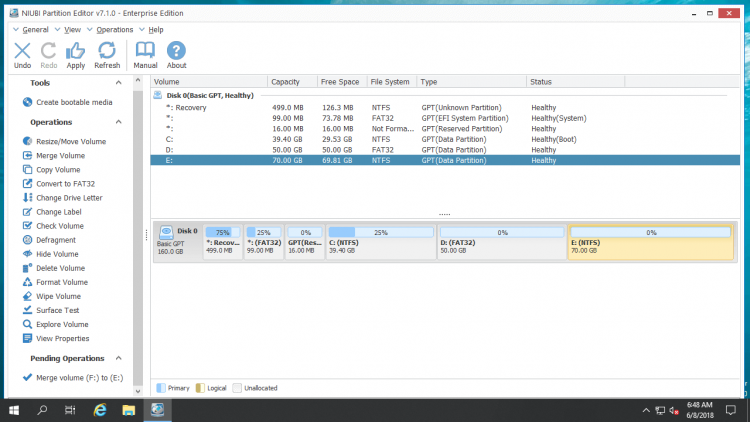The image size is (750, 422).
Task: Select the D: volume row
Action: [445, 150]
